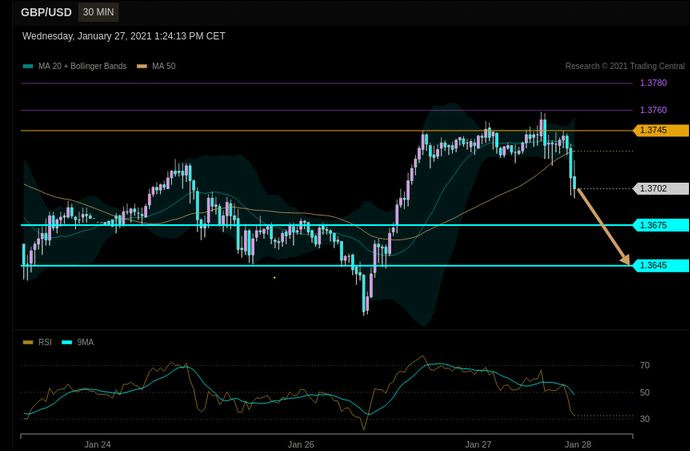Click the Jan 24 date axis label
Viewport: 690px width, 451px height.
coord(97,444)
